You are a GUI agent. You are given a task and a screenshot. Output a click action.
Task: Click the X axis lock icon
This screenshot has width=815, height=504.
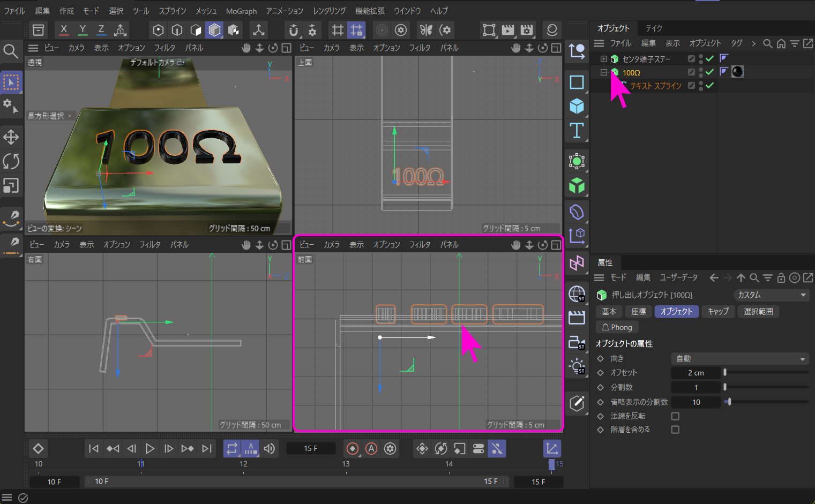pos(64,30)
